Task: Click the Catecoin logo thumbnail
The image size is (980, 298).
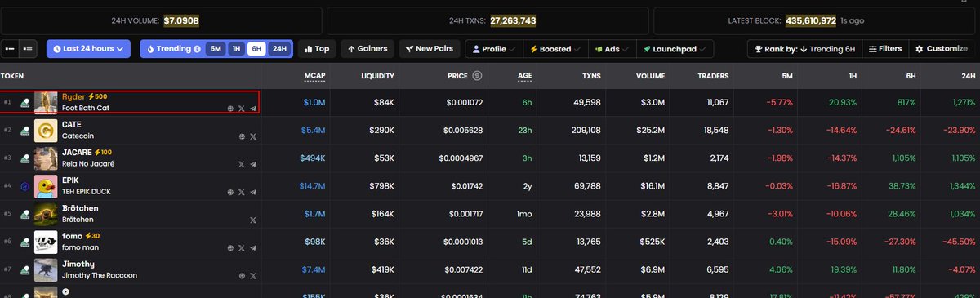Action: (46, 130)
